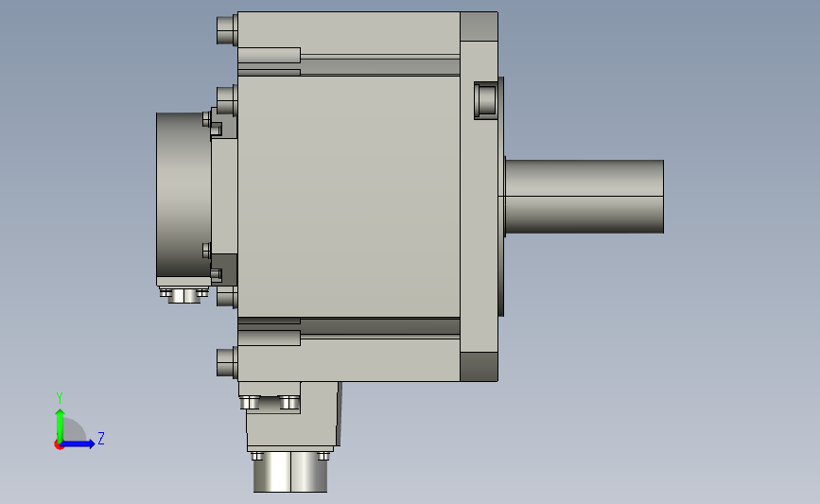Click the "Y" axis label
This screenshot has height=504, width=820.
60,398
